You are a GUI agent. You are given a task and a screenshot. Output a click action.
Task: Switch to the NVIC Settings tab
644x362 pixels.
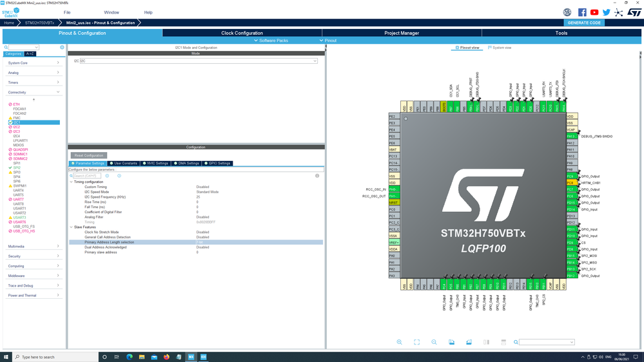pos(155,164)
